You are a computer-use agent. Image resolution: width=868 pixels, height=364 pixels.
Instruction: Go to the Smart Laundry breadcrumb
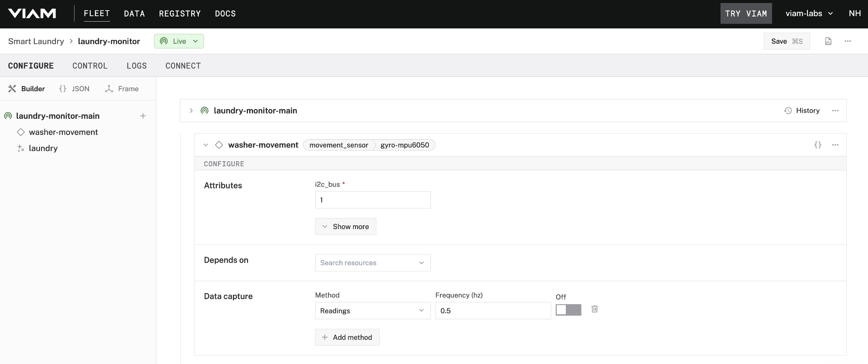(36, 41)
